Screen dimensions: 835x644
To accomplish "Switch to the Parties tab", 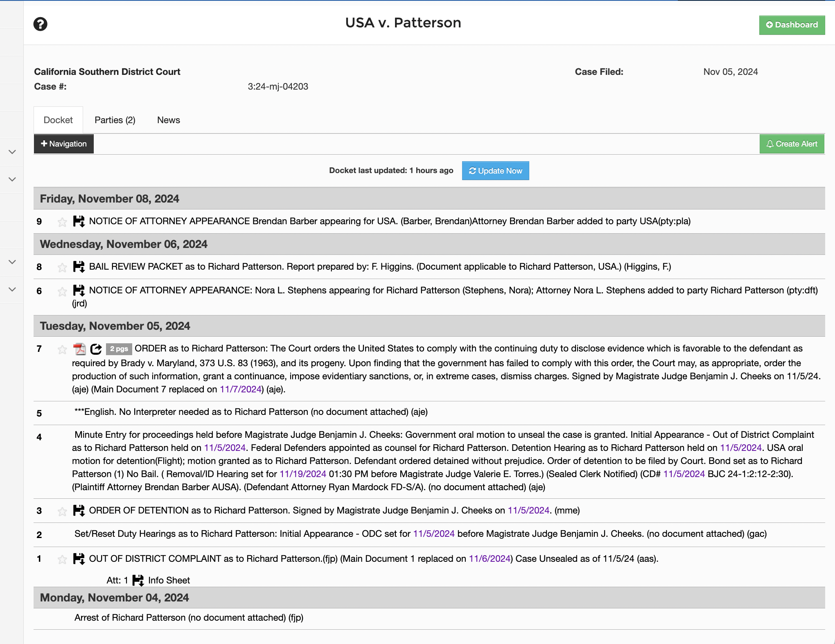I will 115,120.
